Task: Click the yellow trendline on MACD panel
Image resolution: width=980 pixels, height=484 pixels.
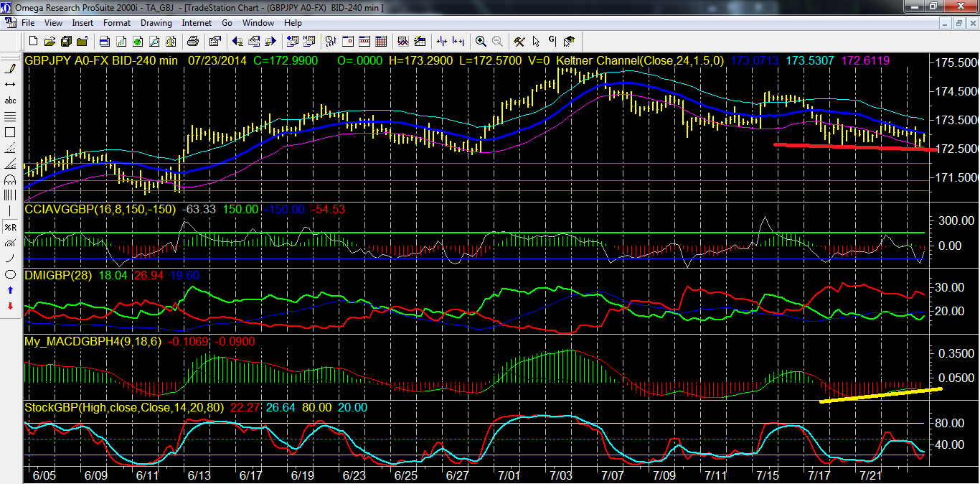Action: click(x=880, y=395)
